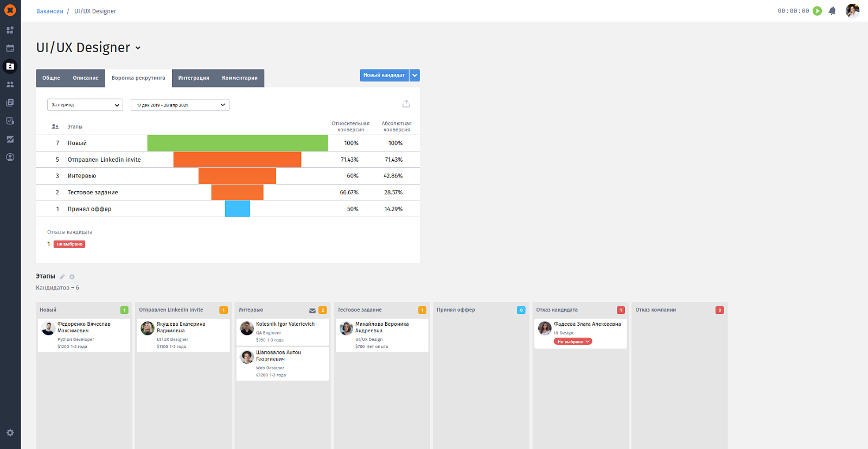Switch to the Комментарии tab
Screen dimensions: 868x449
click(240, 78)
